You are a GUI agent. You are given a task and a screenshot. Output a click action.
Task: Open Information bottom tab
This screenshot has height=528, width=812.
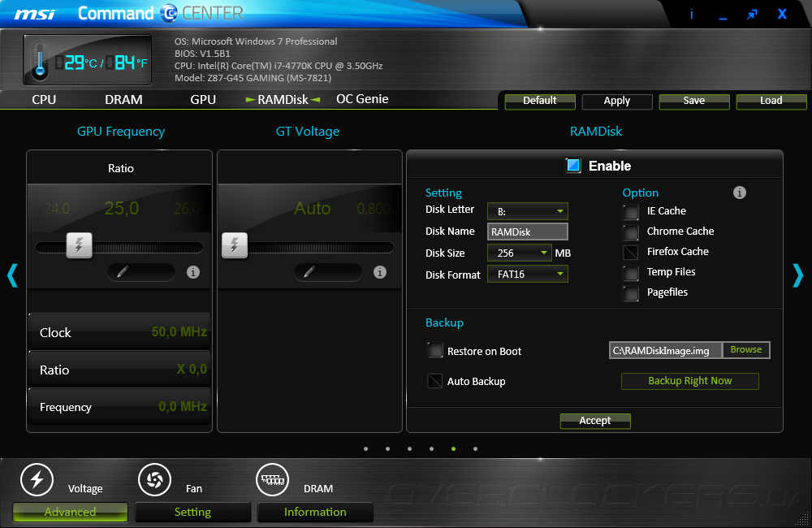tap(315, 512)
